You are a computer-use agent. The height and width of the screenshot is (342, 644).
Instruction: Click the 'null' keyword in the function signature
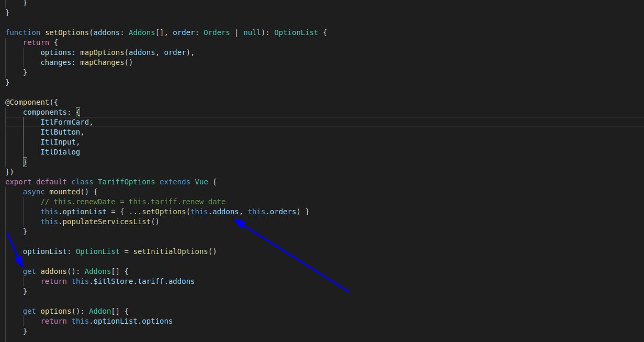[x=252, y=32]
